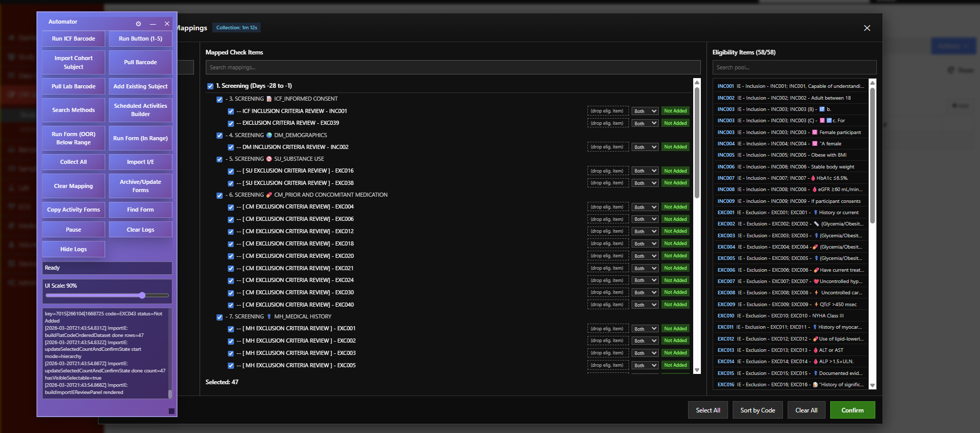The width and height of the screenshot is (980, 433).
Task: Click the pink female icon in INC004 row
Action: tap(816, 144)
